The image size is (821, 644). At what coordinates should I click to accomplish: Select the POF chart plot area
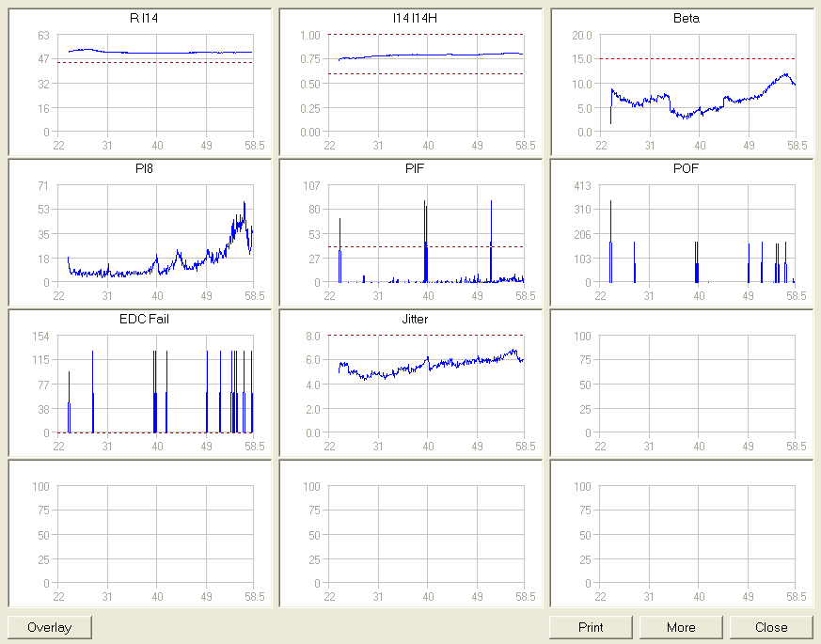(697, 233)
